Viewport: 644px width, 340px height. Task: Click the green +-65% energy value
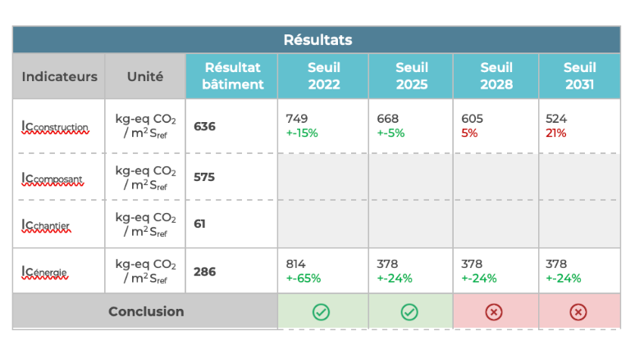point(303,278)
